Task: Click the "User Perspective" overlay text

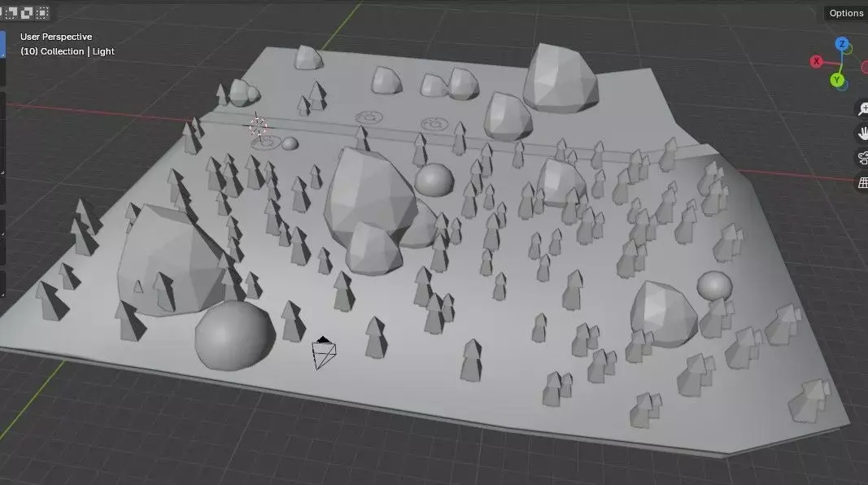Action: 56,37
